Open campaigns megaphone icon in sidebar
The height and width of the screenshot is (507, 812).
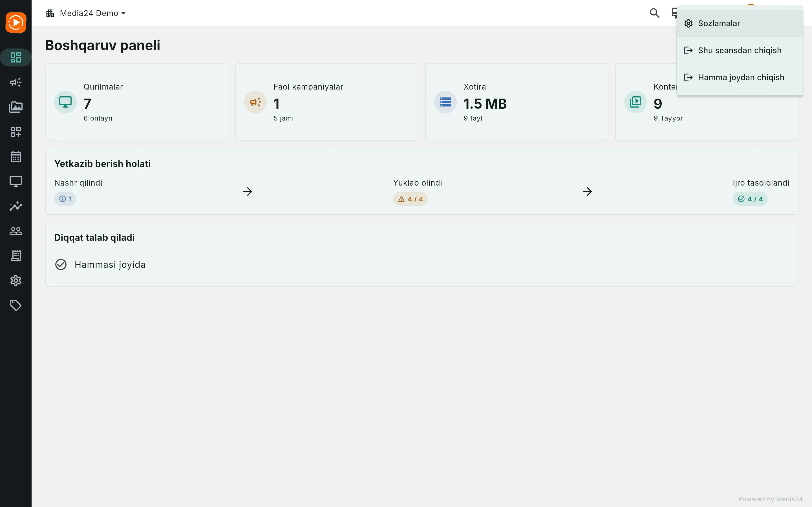pyautogui.click(x=16, y=82)
